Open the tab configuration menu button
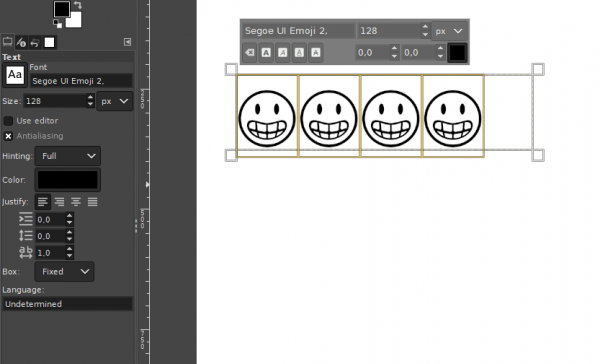This screenshot has width=600, height=364. click(x=127, y=42)
